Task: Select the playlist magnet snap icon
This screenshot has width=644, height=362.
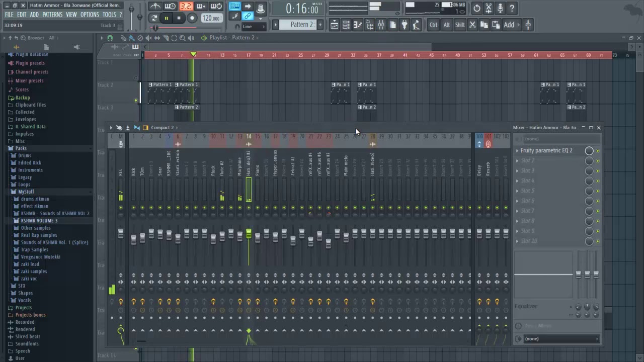Action: [110, 38]
